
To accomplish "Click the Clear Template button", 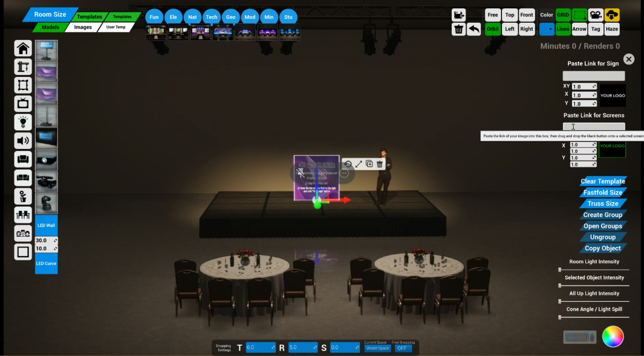I will click(x=603, y=181).
